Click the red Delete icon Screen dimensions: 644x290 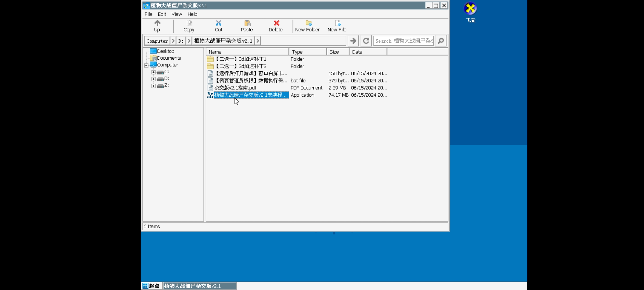(x=276, y=23)
